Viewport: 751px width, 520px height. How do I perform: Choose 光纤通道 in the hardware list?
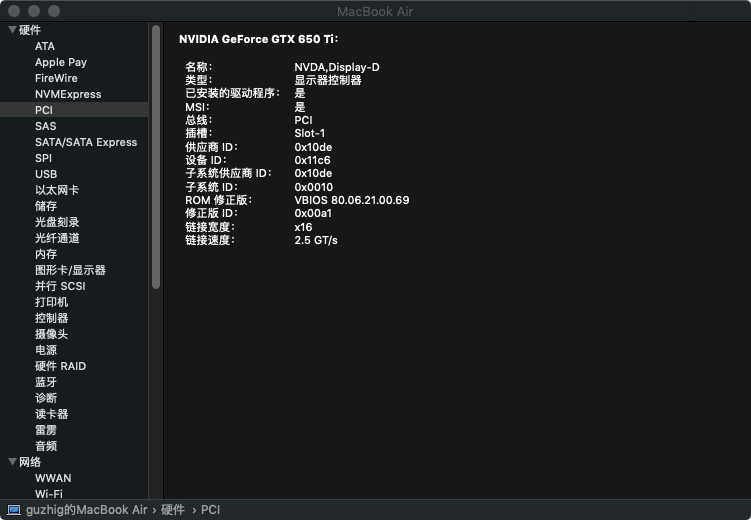(57, 238)
